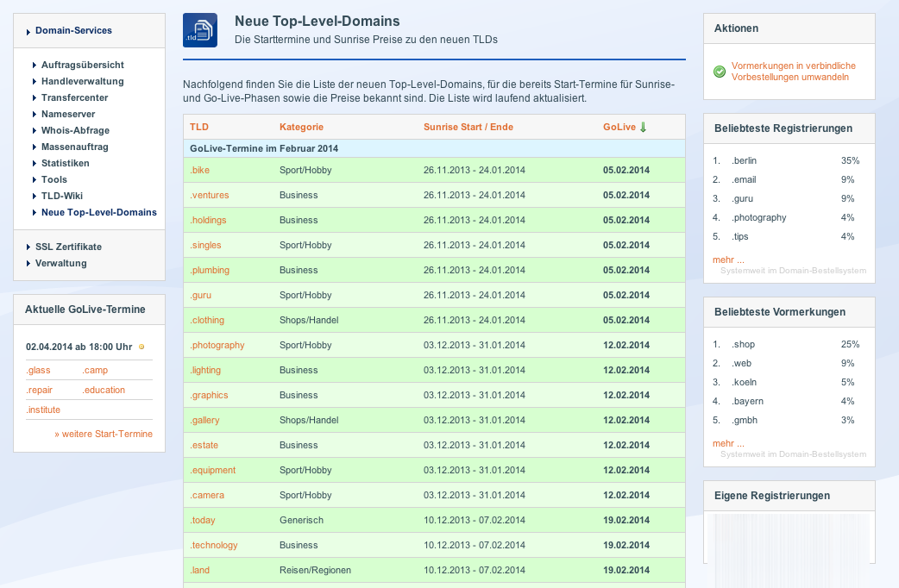Screen dimensions: 899x588
Task: Open Auftragsübersicht in the sidebar
Action: tap(82, 65)
